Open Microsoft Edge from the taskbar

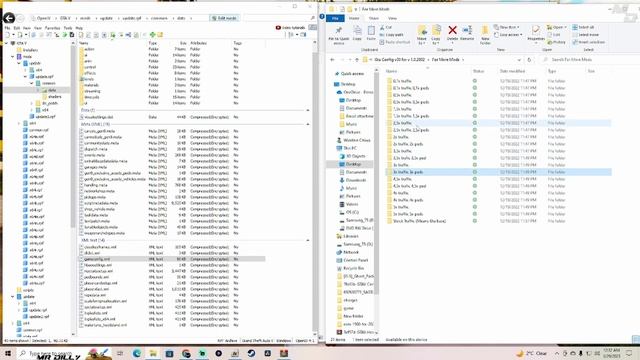tap(137, 353)
